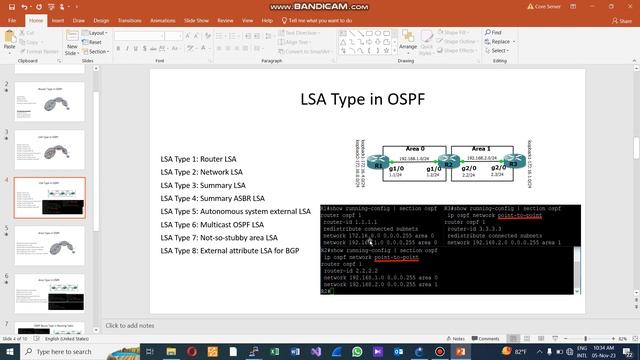640x360 pixels.
Task: Select slide 6 thumbnail
Action: coord(49,293)
